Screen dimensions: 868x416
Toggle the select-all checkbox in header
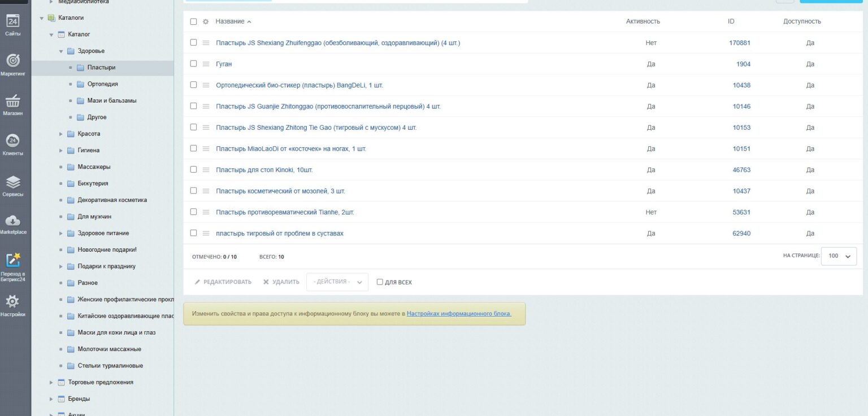coord(193,21)
